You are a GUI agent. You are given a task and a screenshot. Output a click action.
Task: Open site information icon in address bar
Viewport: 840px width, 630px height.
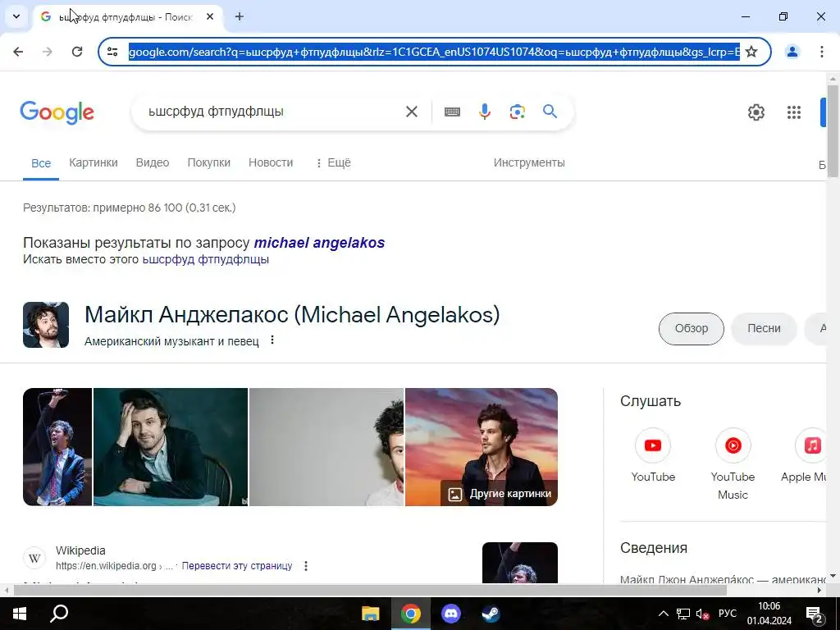tap(112, 52)
